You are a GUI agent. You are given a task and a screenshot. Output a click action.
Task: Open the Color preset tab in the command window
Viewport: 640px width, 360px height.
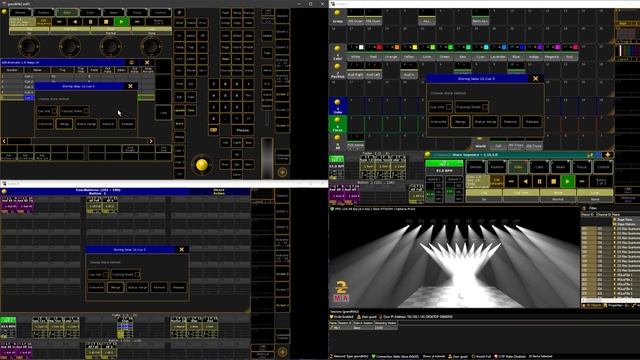(x=90, y=13)
